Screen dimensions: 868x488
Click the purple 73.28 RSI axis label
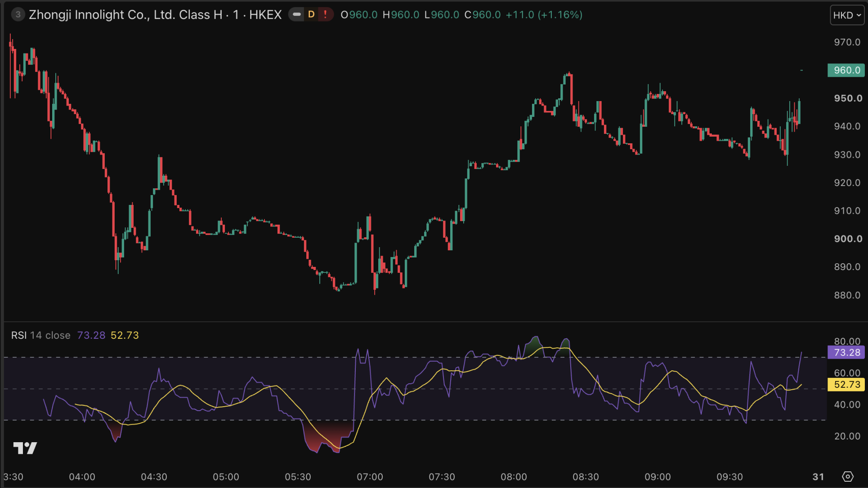pos(846,352)
